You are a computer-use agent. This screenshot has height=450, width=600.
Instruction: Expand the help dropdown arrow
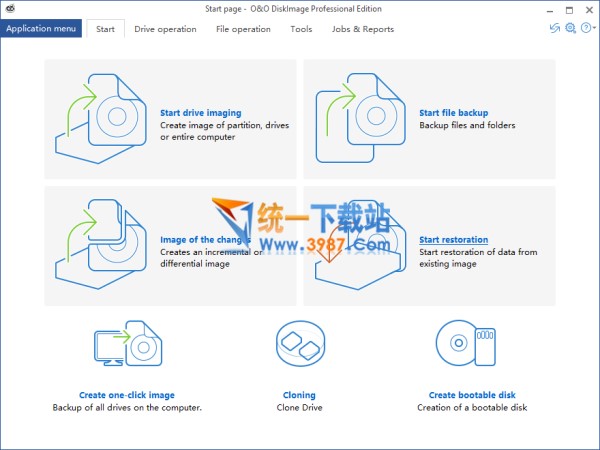pos(594,28)
